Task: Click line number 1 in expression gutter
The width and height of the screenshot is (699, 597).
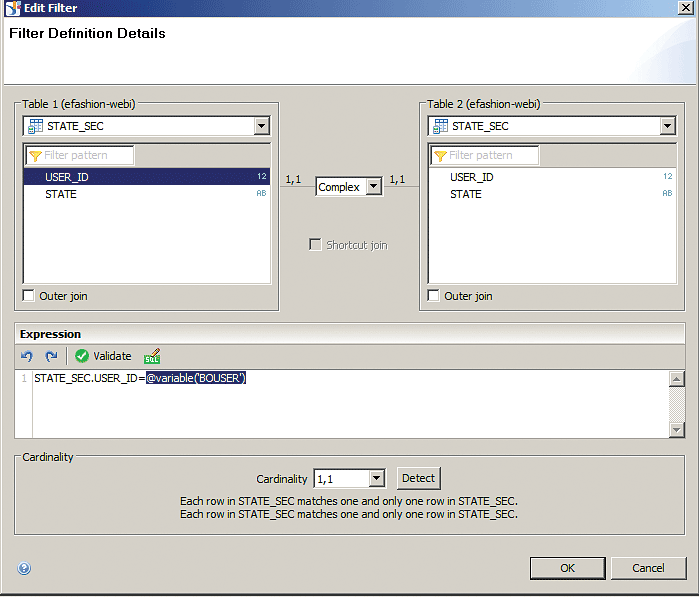Action: pos(24,378)
